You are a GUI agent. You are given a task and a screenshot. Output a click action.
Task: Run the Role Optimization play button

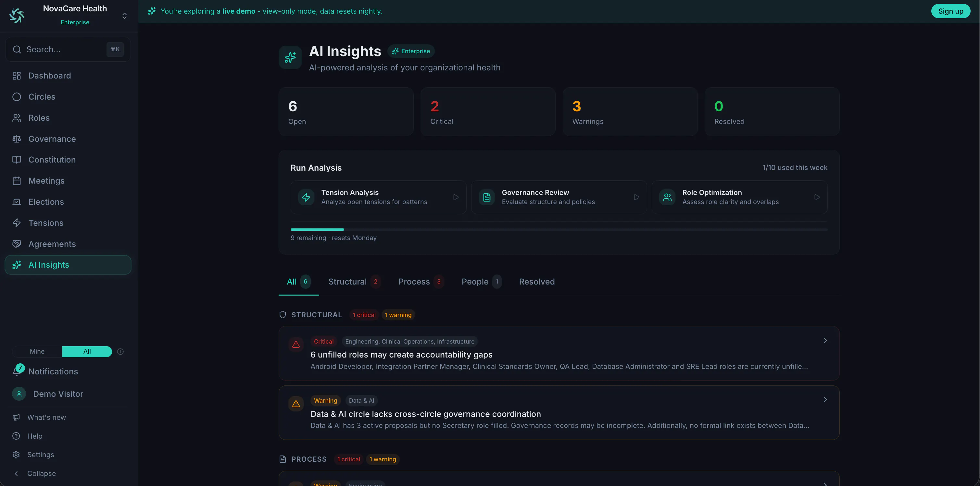click(817, 197)
